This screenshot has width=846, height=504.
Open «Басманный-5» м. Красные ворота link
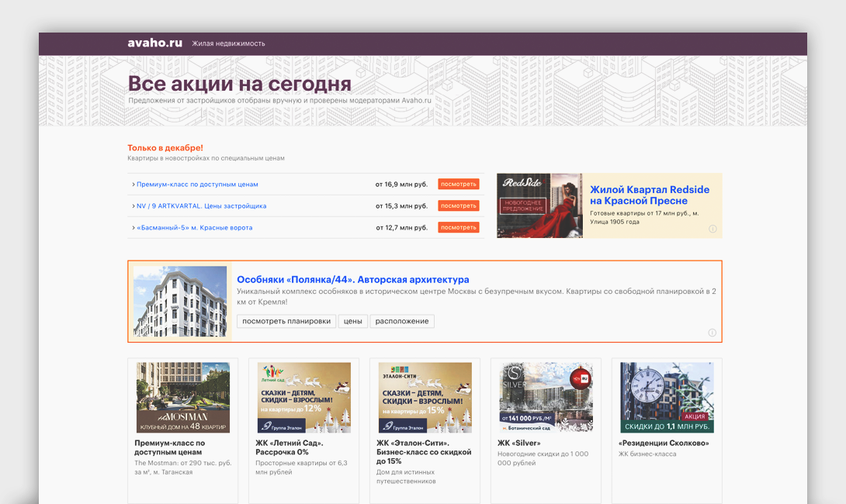(194, 227)
